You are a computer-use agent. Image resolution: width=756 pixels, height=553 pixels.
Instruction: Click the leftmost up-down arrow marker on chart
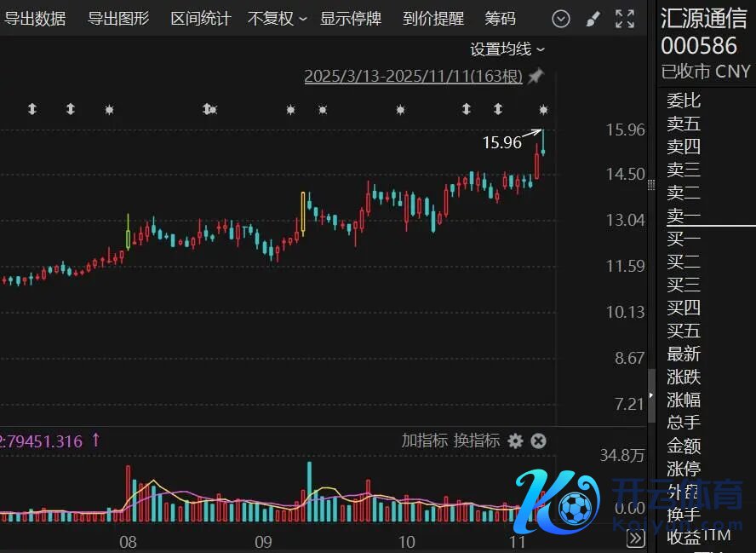coord(32,109)
